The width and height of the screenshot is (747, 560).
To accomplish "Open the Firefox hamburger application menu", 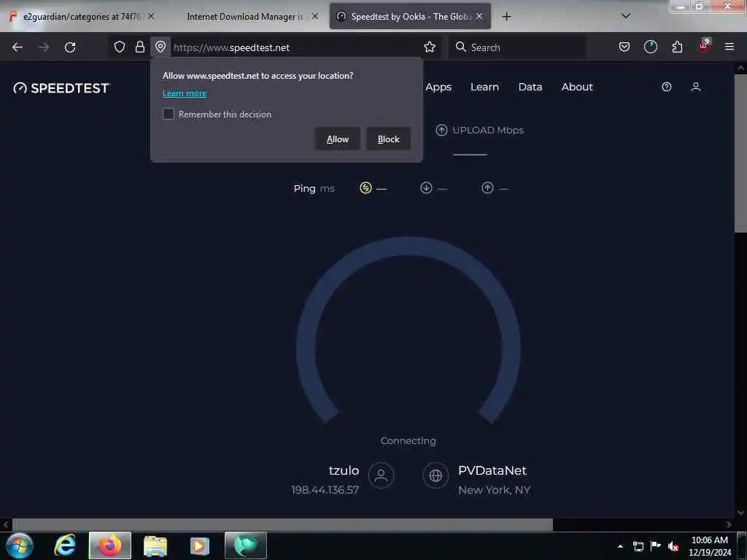I will [x=729, y=47].
